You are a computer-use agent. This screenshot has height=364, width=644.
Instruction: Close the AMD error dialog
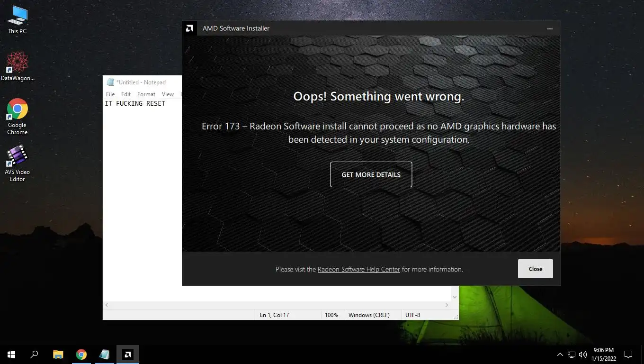(535, 269)
